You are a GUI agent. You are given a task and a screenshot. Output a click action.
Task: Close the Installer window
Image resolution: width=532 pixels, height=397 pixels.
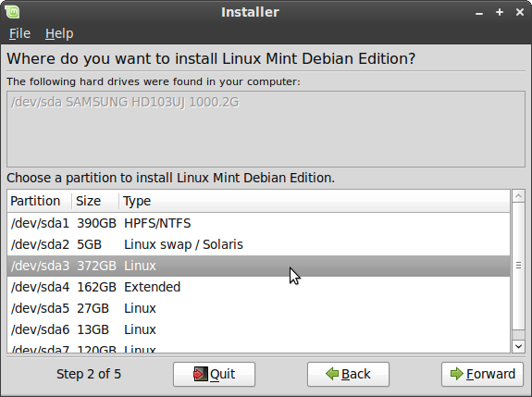pyautogui.click(x=519, y=12)
